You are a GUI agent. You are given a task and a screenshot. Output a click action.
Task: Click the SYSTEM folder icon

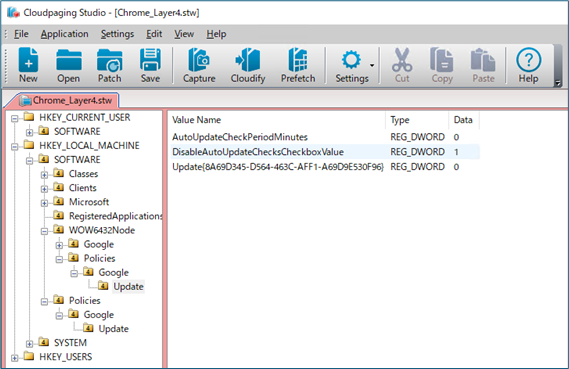[44, 342]
